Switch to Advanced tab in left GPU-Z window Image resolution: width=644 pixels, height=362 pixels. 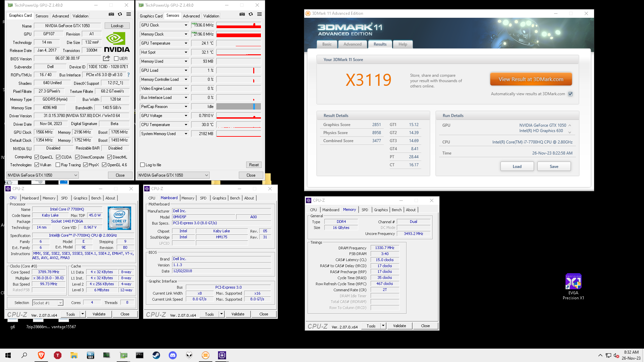[x=60, y=16]
